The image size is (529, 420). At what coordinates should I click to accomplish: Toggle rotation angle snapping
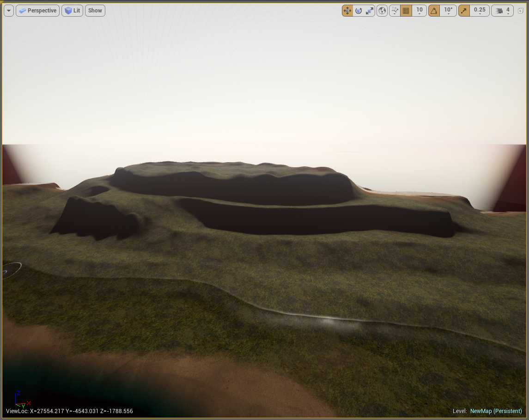click(434, 11)
